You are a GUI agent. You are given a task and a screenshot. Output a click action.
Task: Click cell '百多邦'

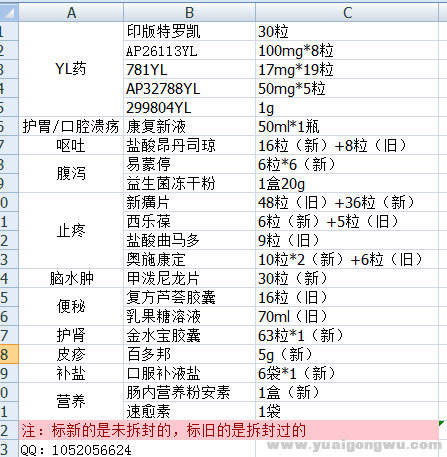[189, 354]
